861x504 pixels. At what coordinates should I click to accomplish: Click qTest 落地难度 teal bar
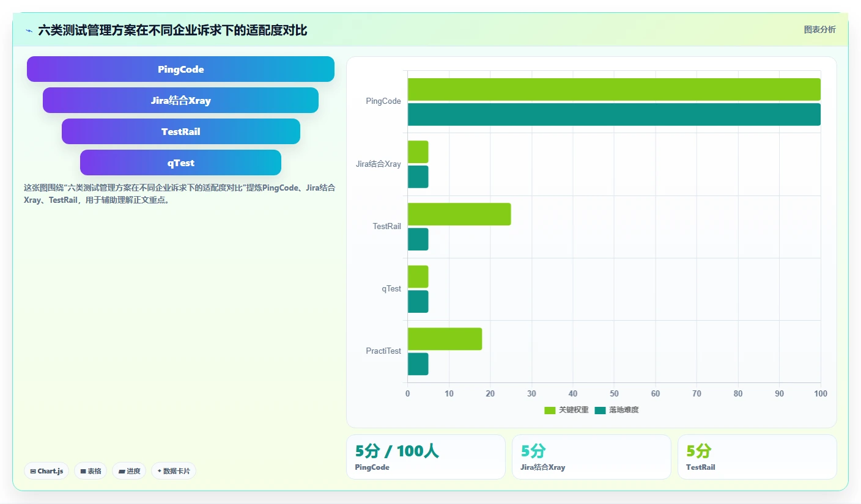418,302
